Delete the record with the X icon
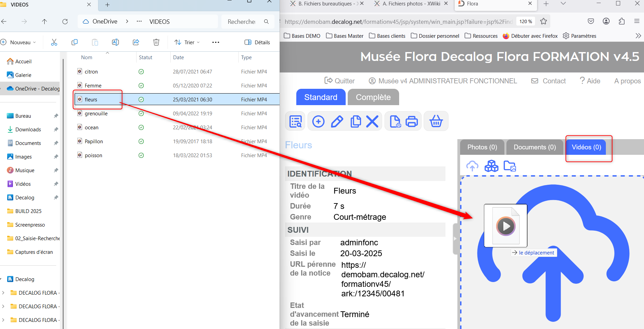The width and height of the screenshot is (644, 329). pyautogui.click(x=372, y=121)
